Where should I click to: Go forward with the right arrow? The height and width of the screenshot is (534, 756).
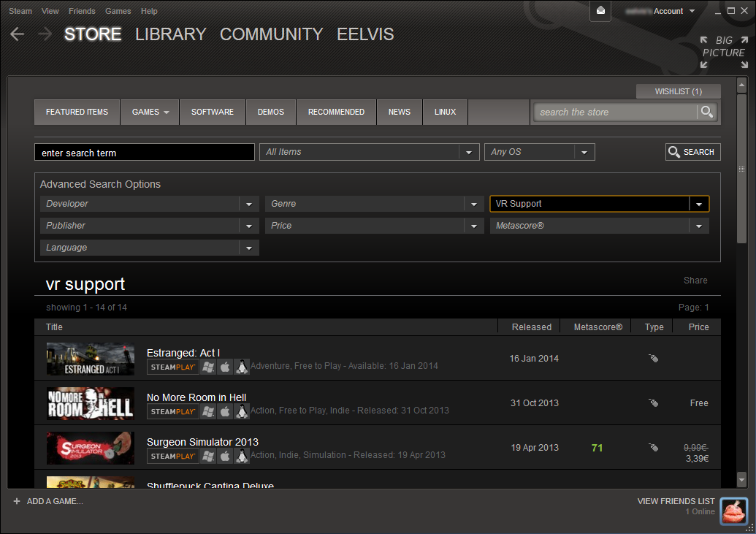[45, 34]
